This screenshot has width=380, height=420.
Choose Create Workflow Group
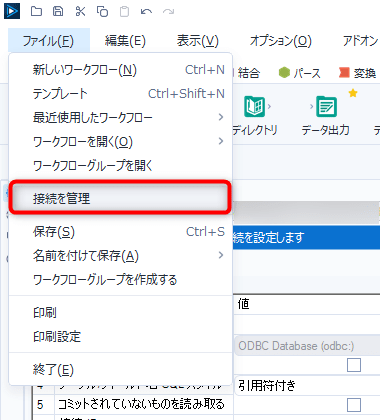tap(120, 280)
